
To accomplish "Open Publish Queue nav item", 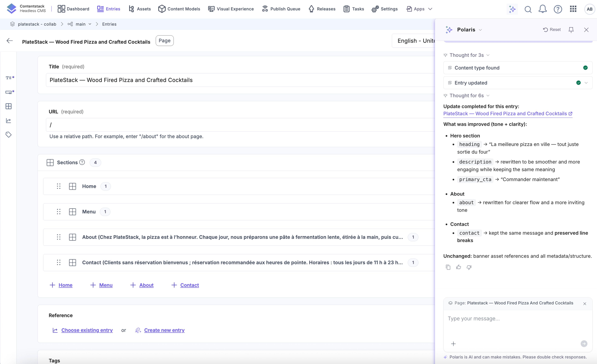I will (x=281, y=9).
